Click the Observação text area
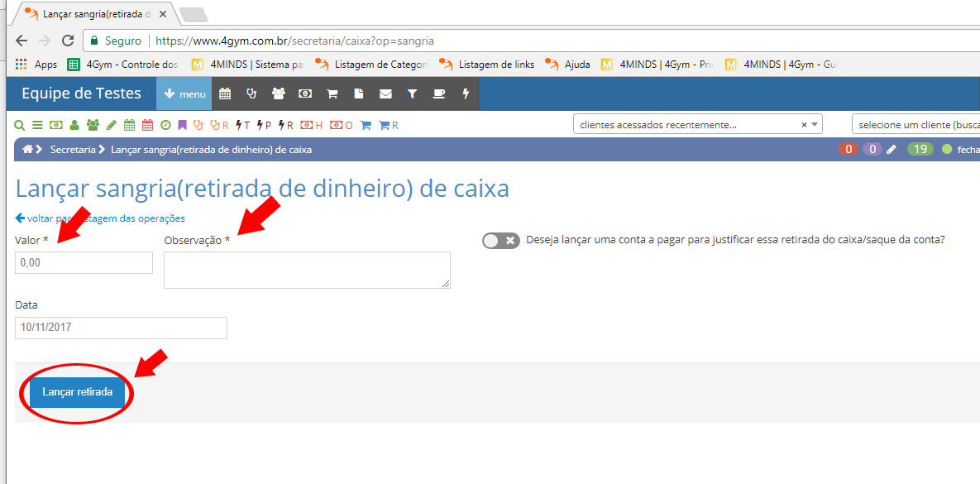 [x=307, y=270]
